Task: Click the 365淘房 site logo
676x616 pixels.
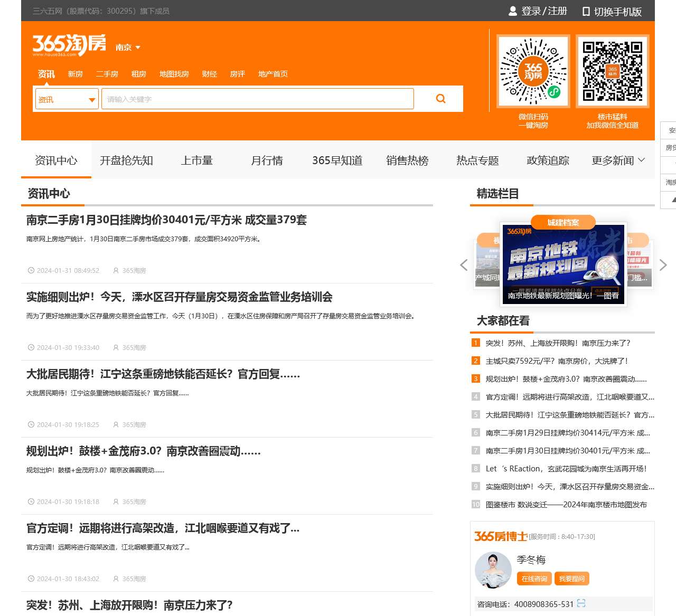Action: pyautogui.click(x=69, y=45)
